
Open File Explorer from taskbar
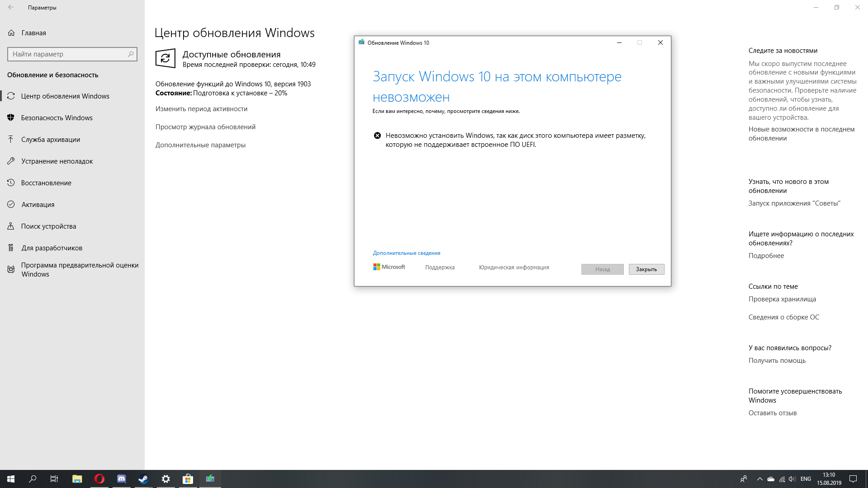pyautogui.click(x=77, y=479)
